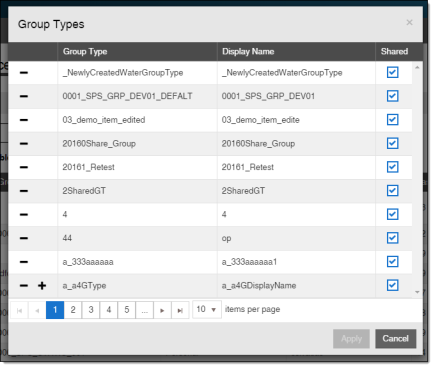Open the items per page dropdown
Image resolution: width=433 pixels, height=367 pixels.
pos(207,310)
